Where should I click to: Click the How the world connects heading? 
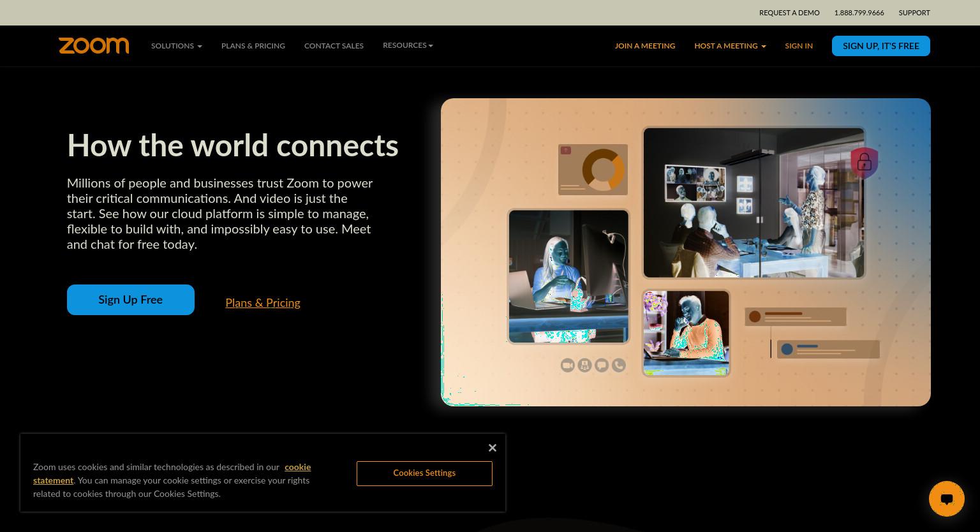[233, 145]
